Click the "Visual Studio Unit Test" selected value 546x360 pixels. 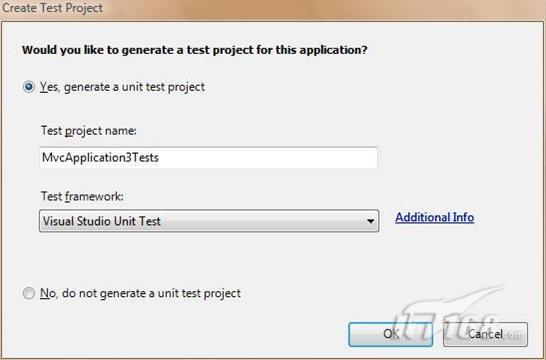coord(102,221)
